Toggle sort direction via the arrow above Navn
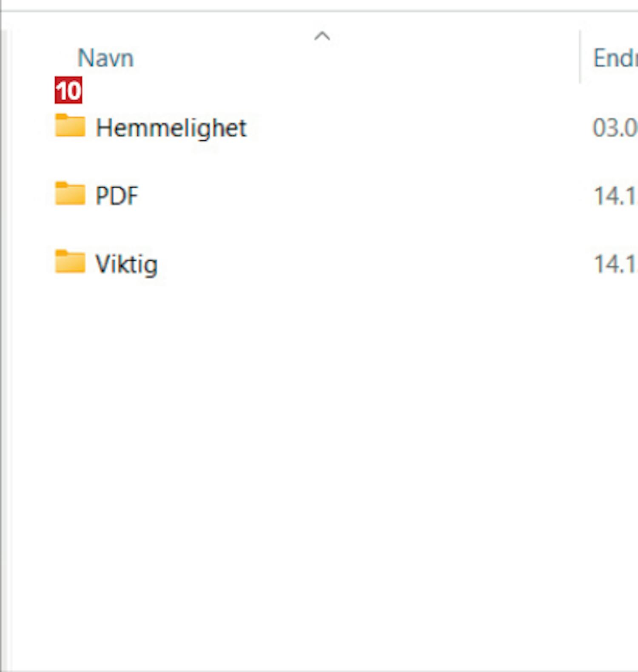The width and height of the screenshot is (638, 672). click(x=322, y=37)
